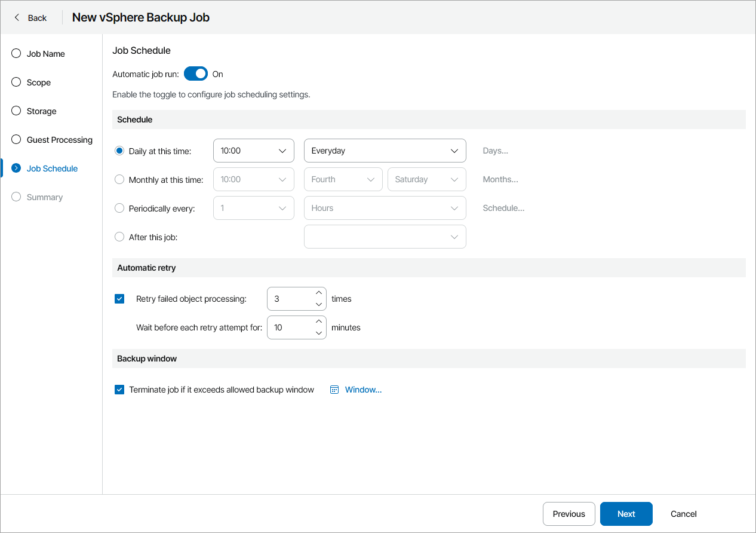
Task: Increase retry wait minutes with up arrow
Action: pos(319,321)
